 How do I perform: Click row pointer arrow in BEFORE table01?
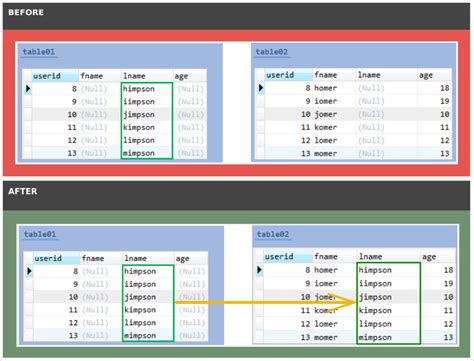point(28,89)
